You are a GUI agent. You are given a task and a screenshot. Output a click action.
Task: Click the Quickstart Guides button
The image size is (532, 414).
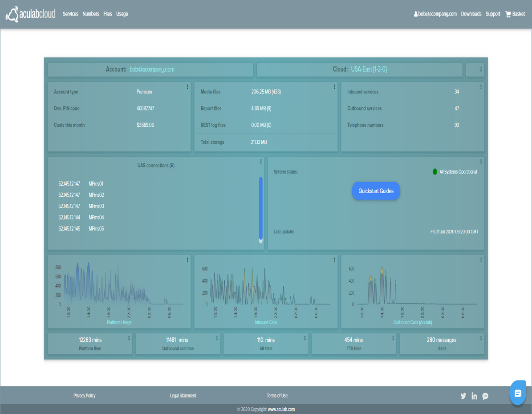(x=376, y=191)
